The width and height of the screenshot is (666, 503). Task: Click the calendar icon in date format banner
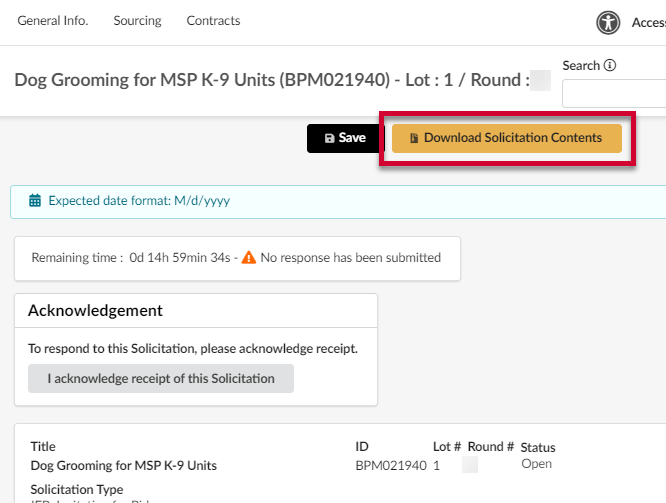[x=35, y=201]
